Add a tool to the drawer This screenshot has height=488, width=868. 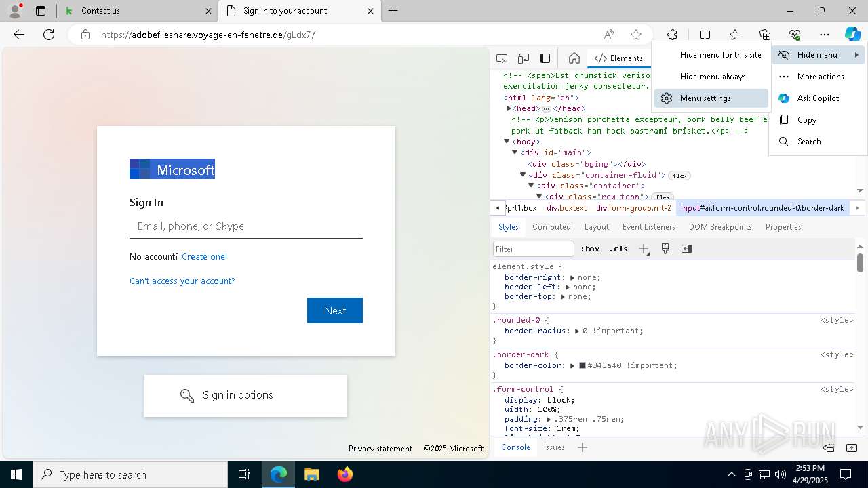click(582, 447)
